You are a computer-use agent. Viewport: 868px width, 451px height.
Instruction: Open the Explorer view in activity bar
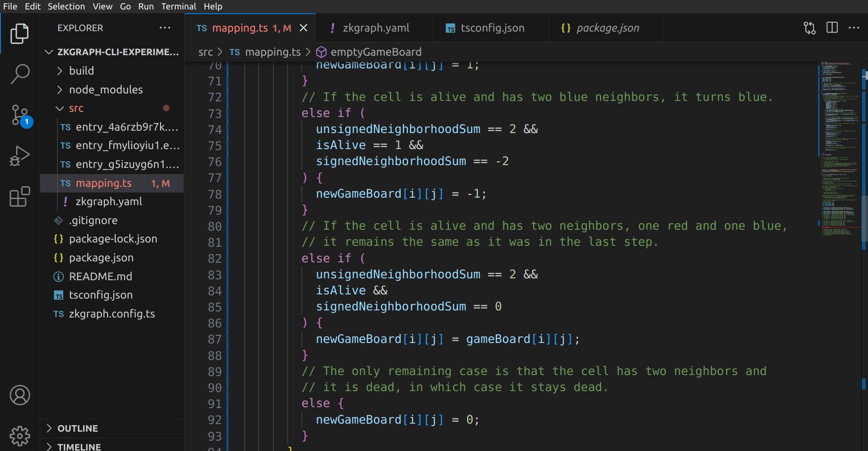[19, 33]
